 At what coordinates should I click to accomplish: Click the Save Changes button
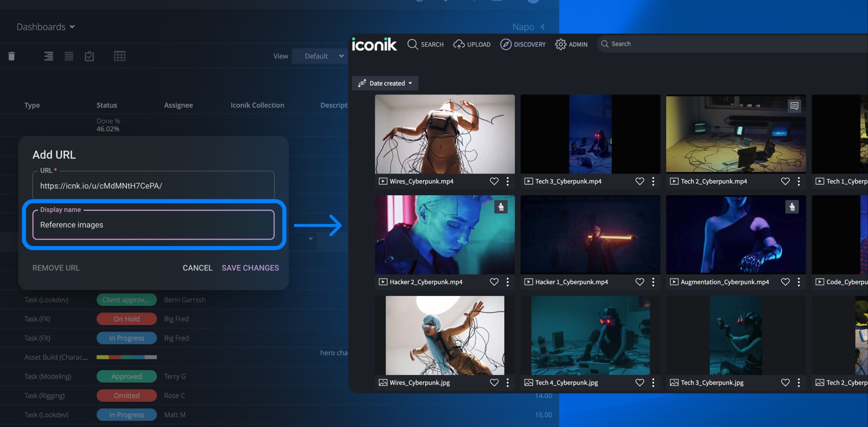250,268
